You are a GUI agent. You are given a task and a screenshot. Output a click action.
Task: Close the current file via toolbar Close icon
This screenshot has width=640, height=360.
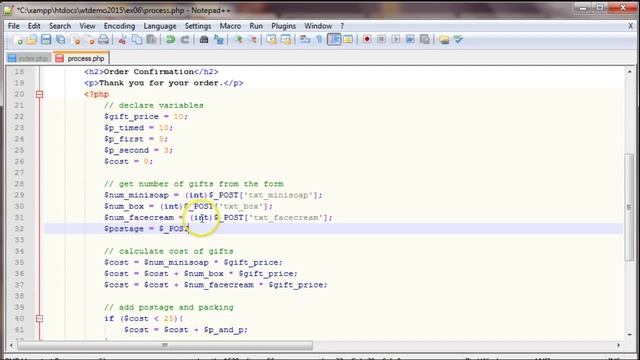(x=76, y=40)
